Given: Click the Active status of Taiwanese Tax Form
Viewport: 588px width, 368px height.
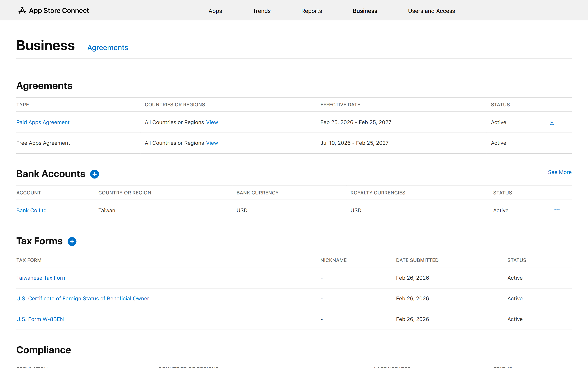Looking at the screenshot, I should pyautogui.click(x=515, y=278).
